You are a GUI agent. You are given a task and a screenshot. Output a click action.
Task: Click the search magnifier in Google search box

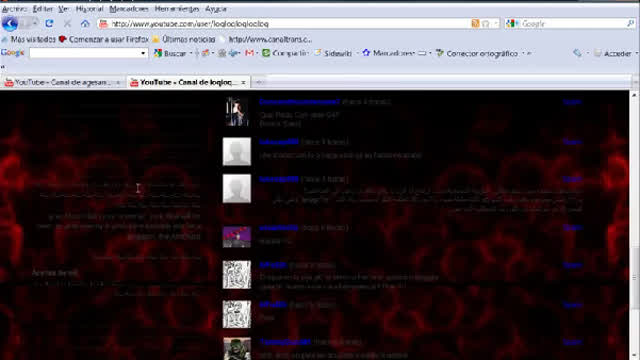pyautogui.click(x=630, y=24)
